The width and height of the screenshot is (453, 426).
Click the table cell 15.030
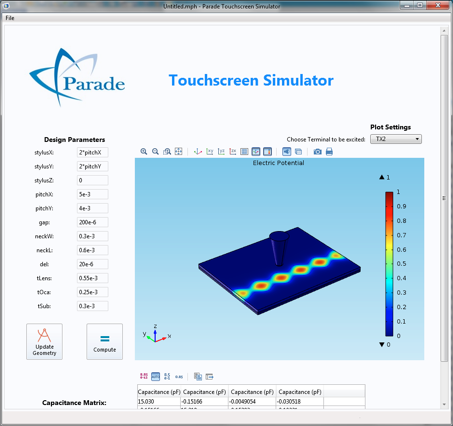pos(159,402)
